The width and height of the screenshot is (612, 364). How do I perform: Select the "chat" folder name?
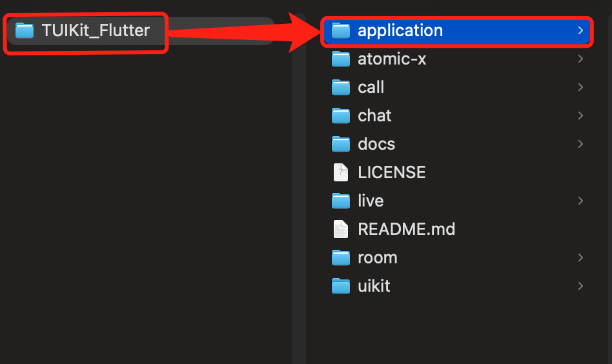pyautogui.click(x=374, y=116)
